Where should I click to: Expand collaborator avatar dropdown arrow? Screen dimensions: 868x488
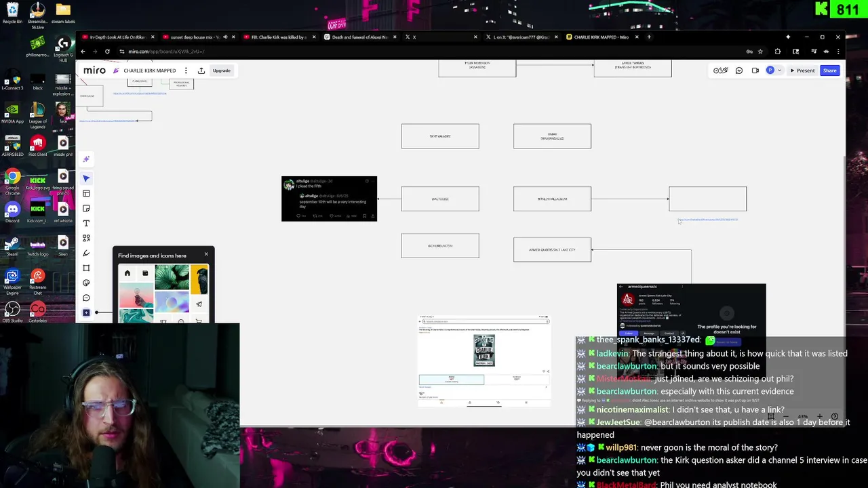tap(779, 70)
